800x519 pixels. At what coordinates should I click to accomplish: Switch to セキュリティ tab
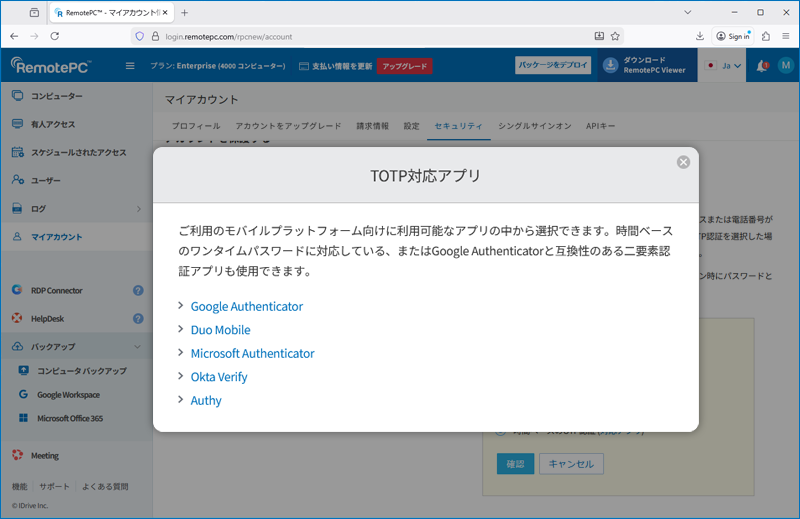point(458,126)
